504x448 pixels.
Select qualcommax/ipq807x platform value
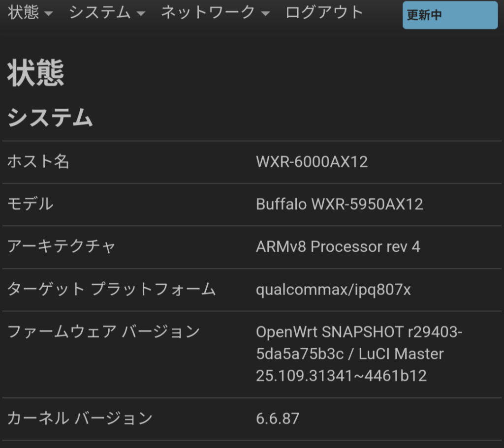click(x=333, y=290)
